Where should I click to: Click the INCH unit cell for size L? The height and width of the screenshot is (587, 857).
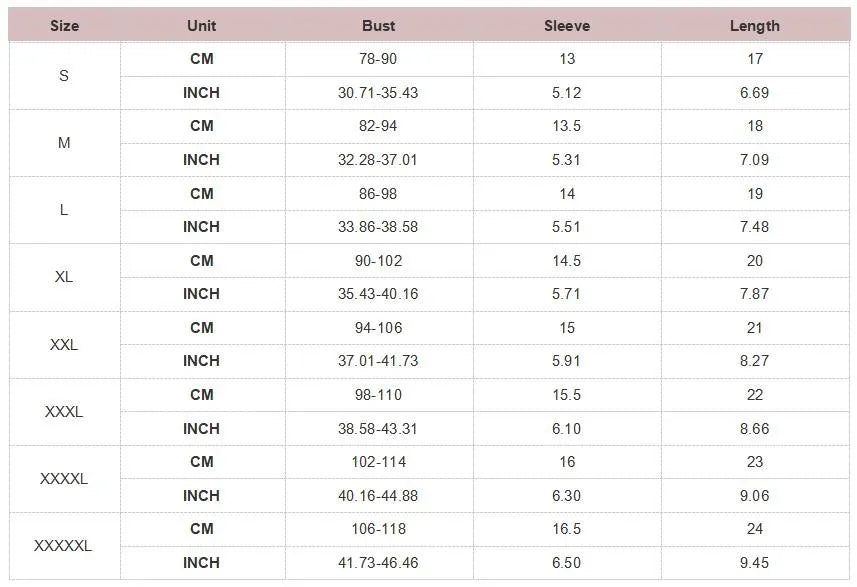coord(201,227)
